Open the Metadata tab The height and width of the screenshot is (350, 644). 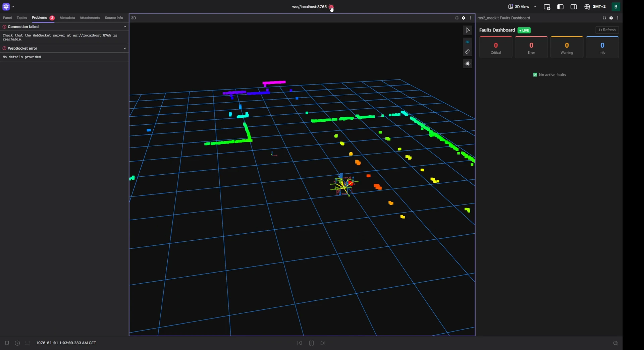click(x=67, y=18)
